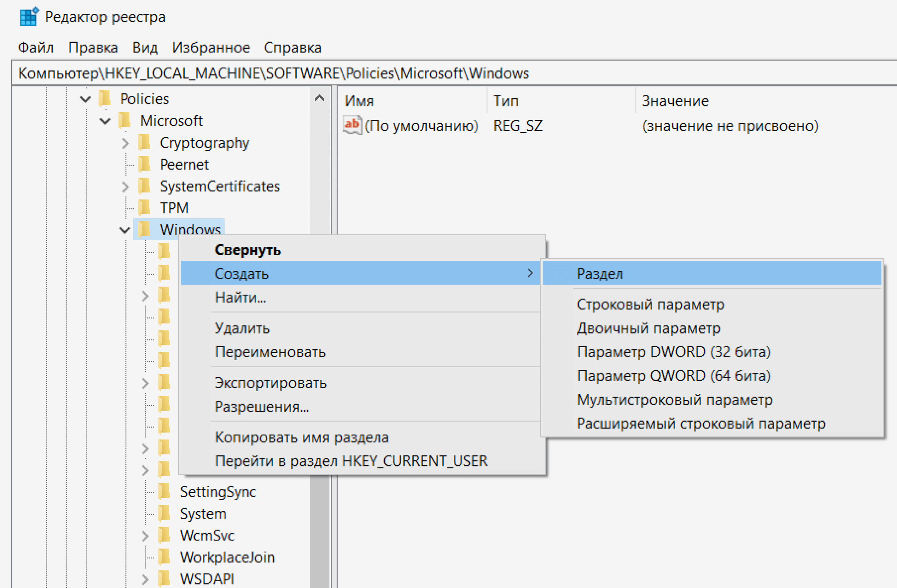Open the Правка menu
Screen dimensions: 897x588
[93, 48]
